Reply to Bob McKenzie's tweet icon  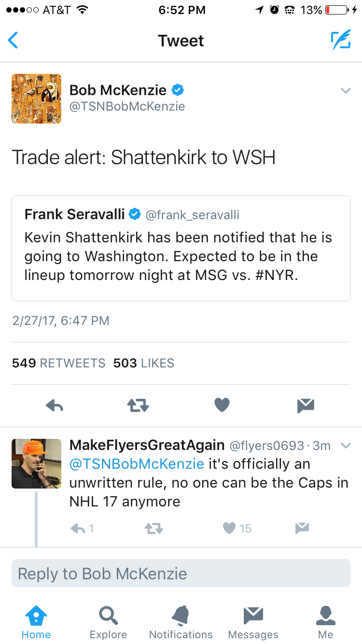(55, 406)
